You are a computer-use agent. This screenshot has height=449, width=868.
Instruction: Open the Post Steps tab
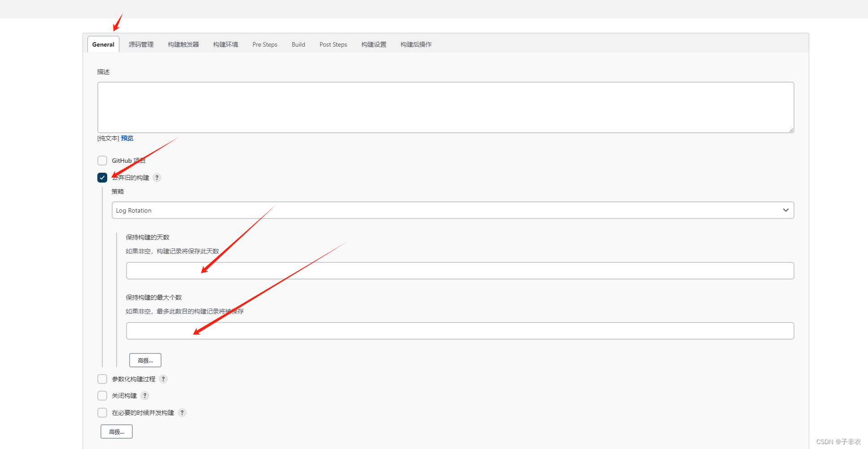pos(333,44)
